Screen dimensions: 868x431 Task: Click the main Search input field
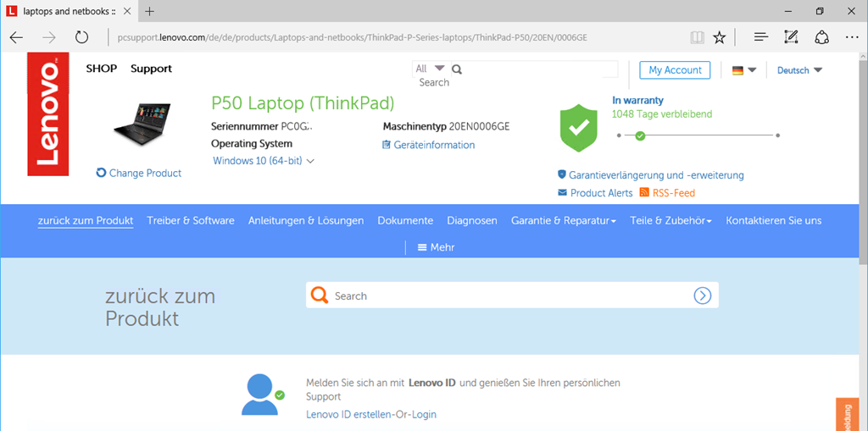[509, 296]
